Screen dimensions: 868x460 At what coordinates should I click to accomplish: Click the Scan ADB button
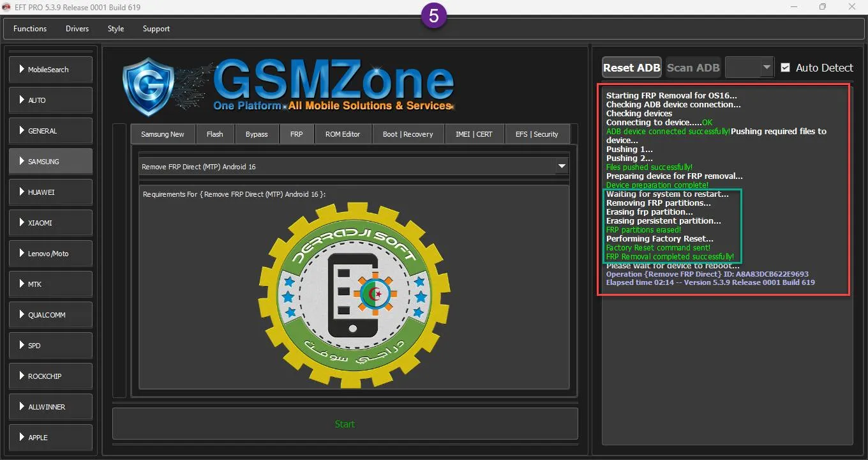pyautogui.click(x=693, y=67)
